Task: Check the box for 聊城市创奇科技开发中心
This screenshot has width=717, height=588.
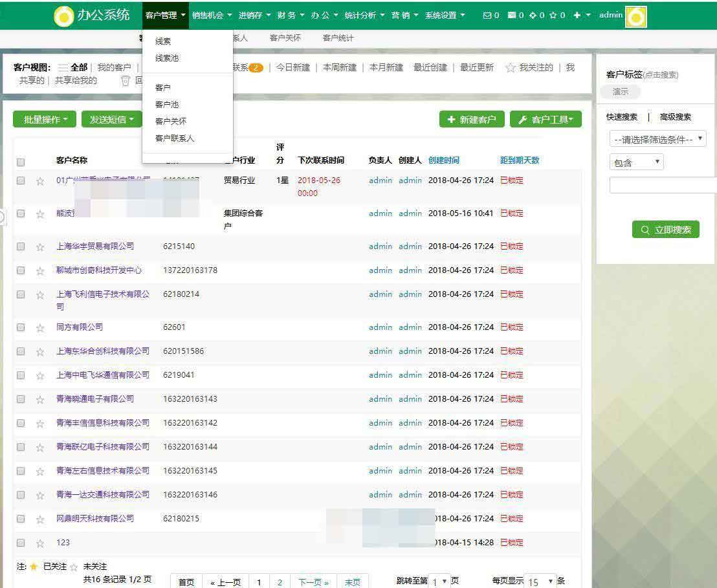Action: (21, 270)
